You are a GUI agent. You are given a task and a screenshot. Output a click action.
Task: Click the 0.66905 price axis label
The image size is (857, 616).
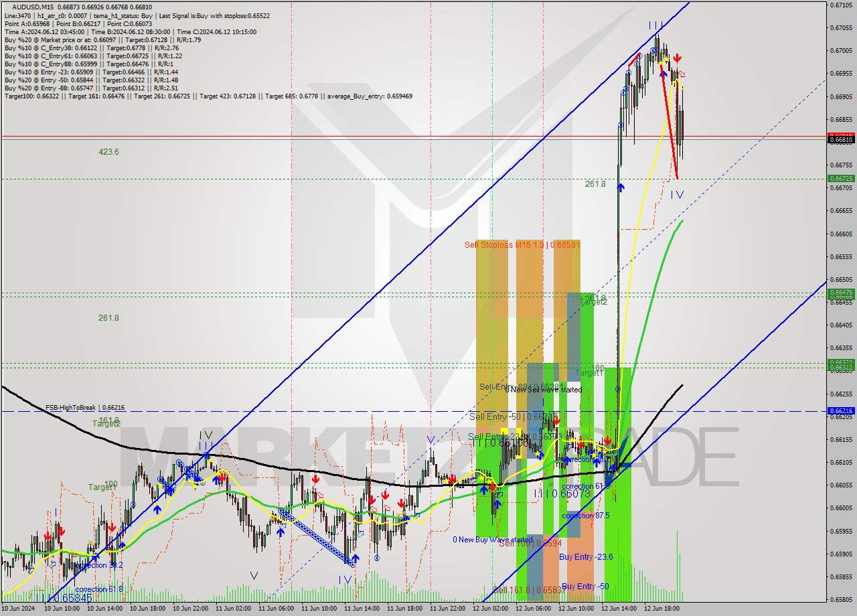(842, 96)
